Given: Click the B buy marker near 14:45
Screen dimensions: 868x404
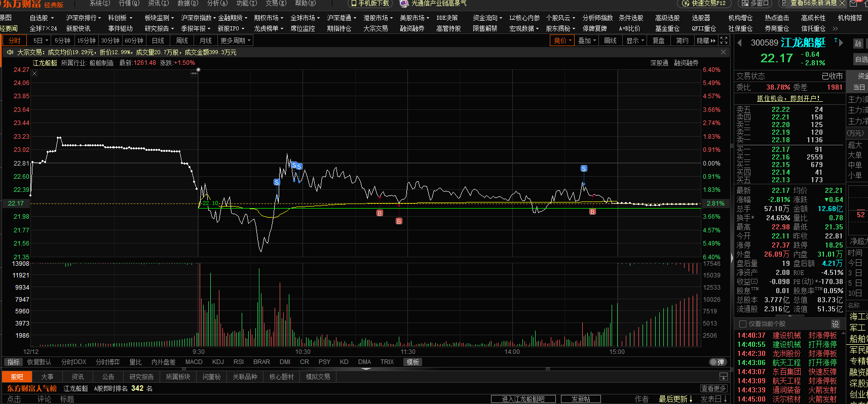Looking at the screenshot, I should pos(592,212).
